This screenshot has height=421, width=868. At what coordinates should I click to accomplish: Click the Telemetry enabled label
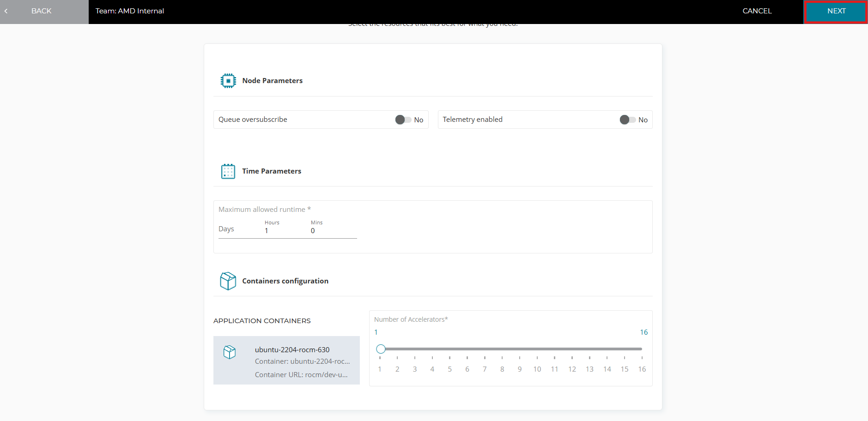pos(473,120)
